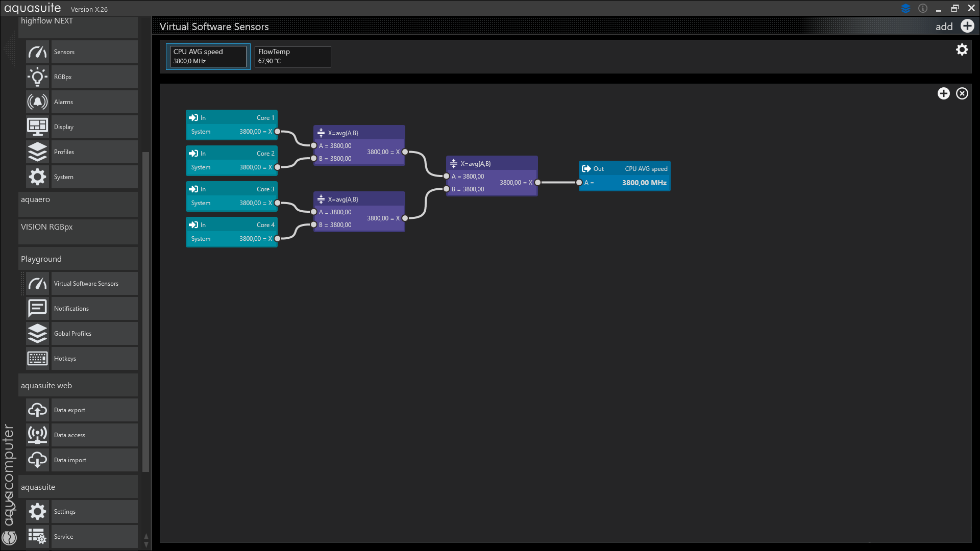Select the lower-left X=avg(A,B) node header
Viewport: 980px width, 551px height.
359,199
